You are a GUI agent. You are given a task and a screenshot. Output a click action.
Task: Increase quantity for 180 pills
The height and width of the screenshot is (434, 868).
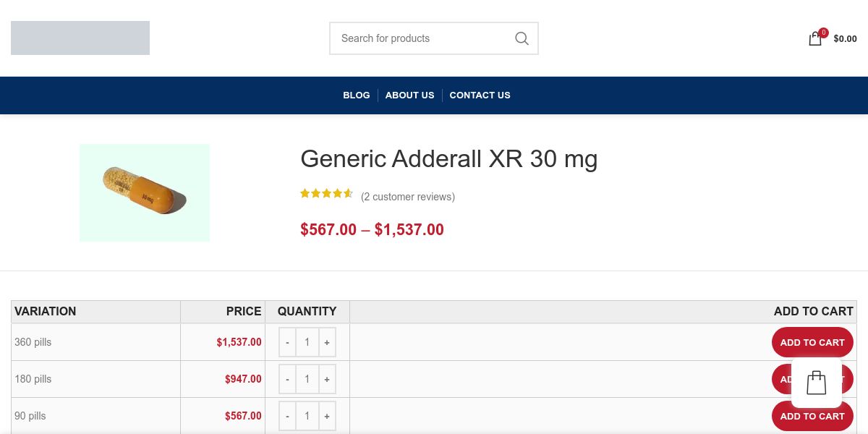(327, 379)
